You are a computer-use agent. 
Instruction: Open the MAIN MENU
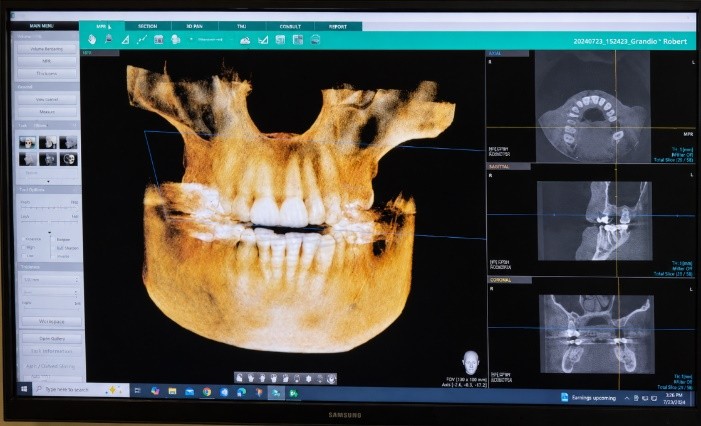point(42,26)
